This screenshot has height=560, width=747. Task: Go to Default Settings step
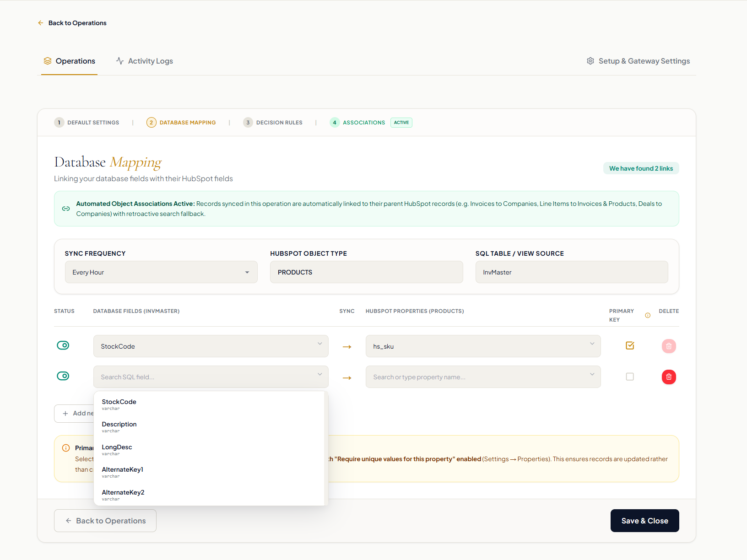coord(87,123)
